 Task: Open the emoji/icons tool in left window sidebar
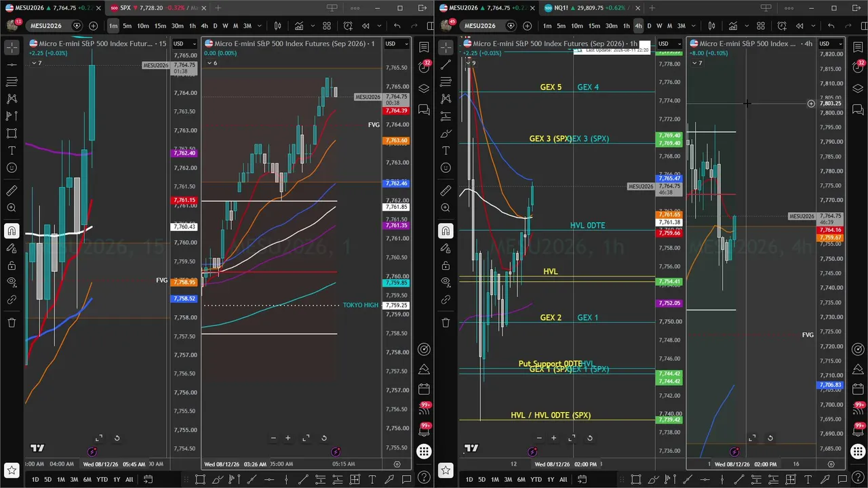(x=12, y=167)
